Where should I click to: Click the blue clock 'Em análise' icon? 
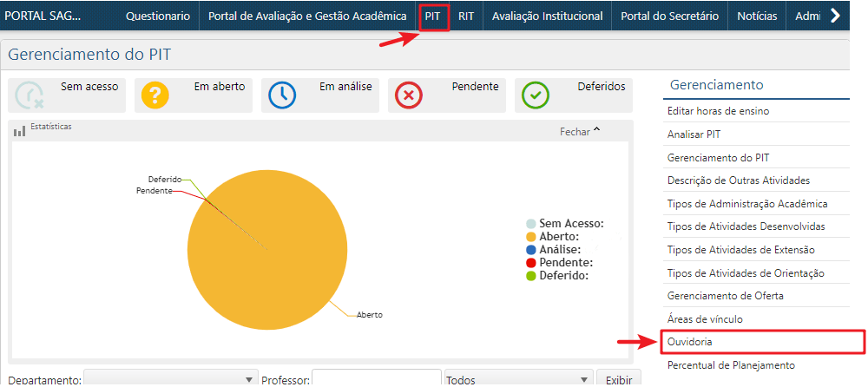tap(282, 95)
